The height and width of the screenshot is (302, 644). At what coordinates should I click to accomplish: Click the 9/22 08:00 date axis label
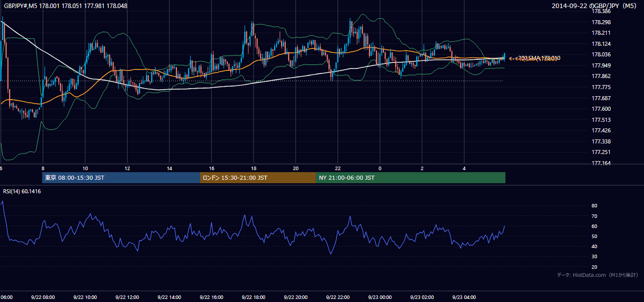tap(42, 297)
